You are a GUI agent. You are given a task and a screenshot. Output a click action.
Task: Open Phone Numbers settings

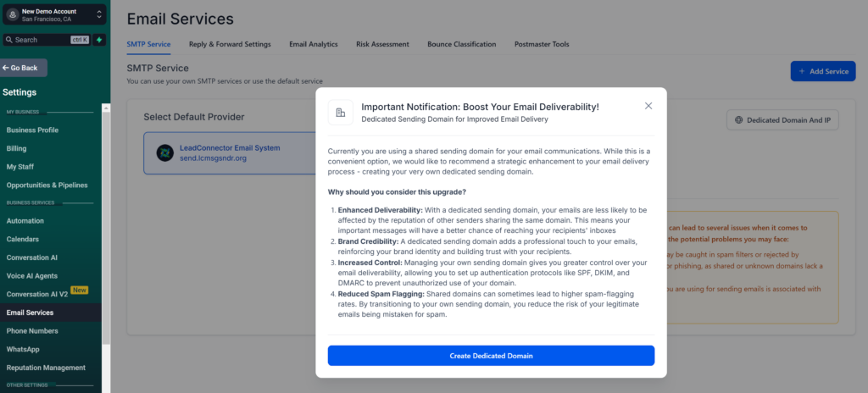coord(32,331)
